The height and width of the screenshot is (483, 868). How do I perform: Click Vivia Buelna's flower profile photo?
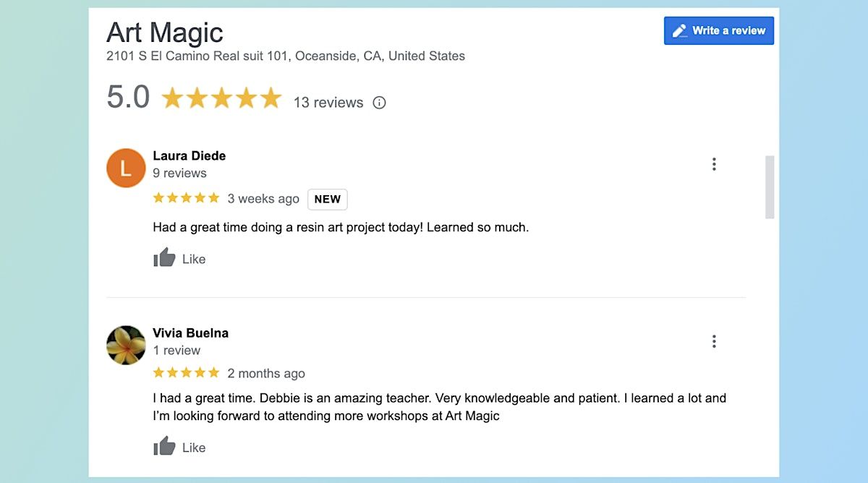(x=126, y=345)
